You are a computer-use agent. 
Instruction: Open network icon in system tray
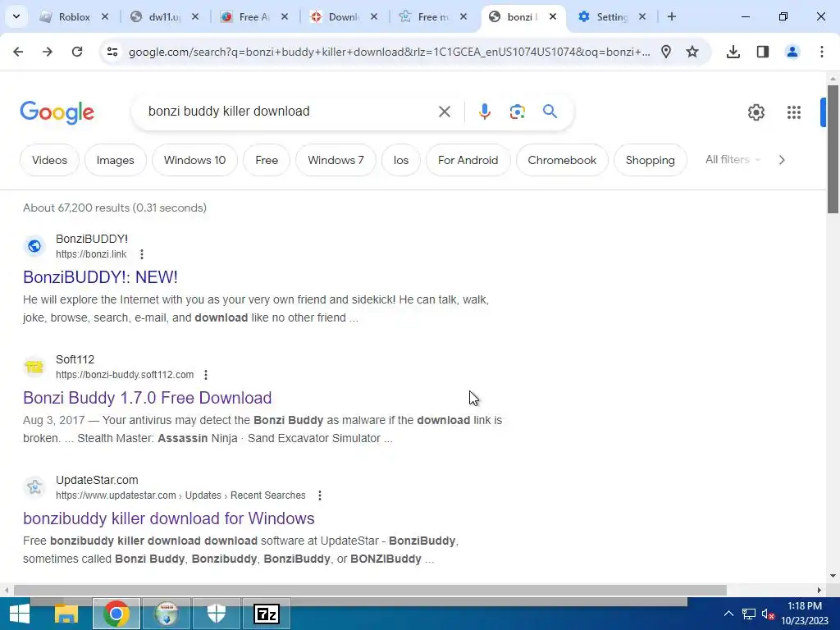(x=748, y=614)
